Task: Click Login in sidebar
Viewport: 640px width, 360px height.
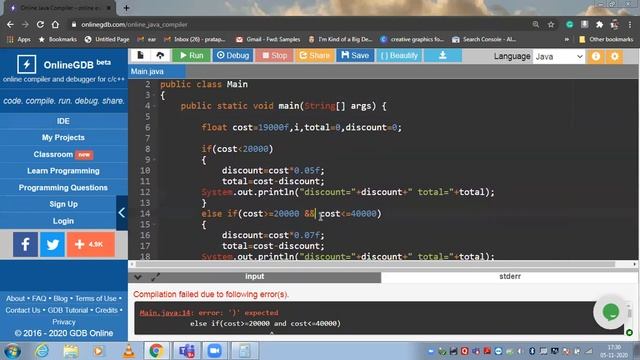Action: (x=63, y=221)
